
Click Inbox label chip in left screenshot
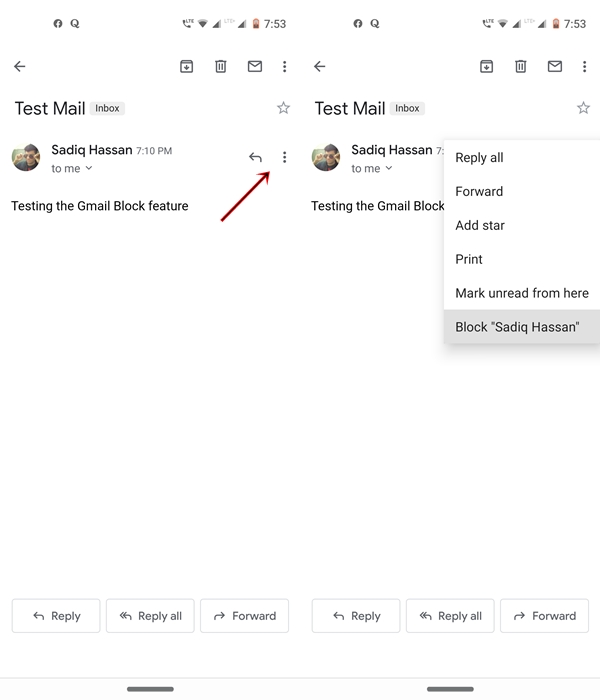click(107, 108)
